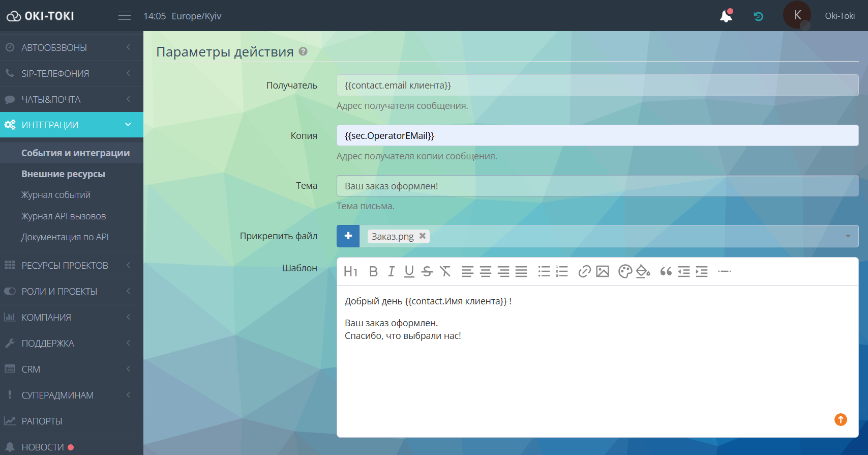Image resolution: width=868 pixels, height=455 pixels.
Task: Collapse the ИНТЕГРАЦИИ menu section
Action: click(x=72, y=125)
